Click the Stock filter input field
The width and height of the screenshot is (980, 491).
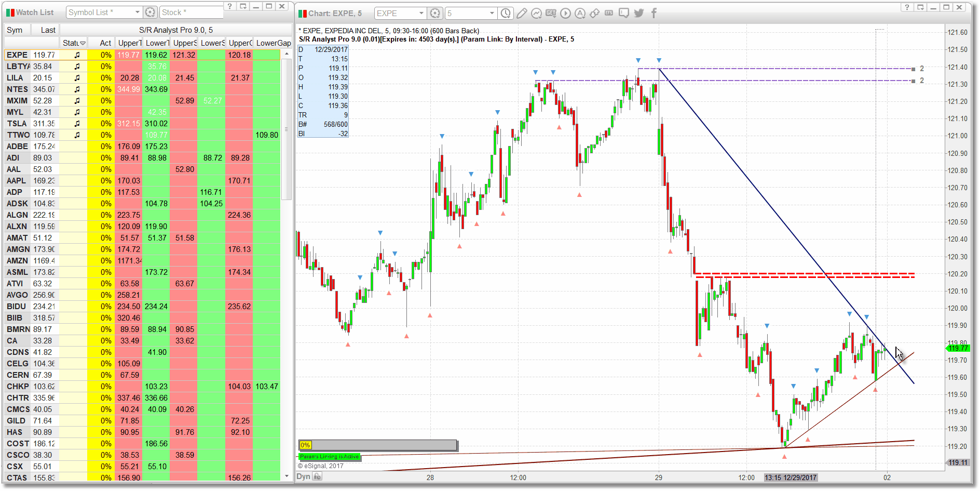(191, 12)
